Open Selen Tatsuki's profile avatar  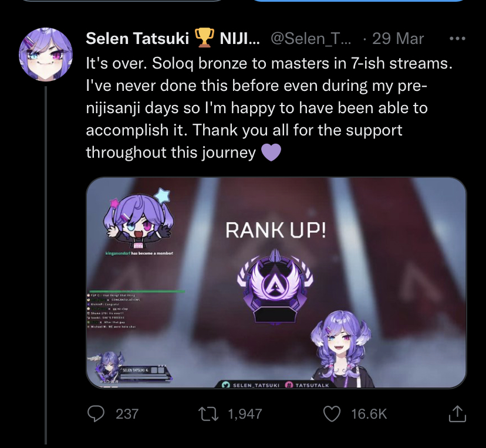click(x=46, y=55)
